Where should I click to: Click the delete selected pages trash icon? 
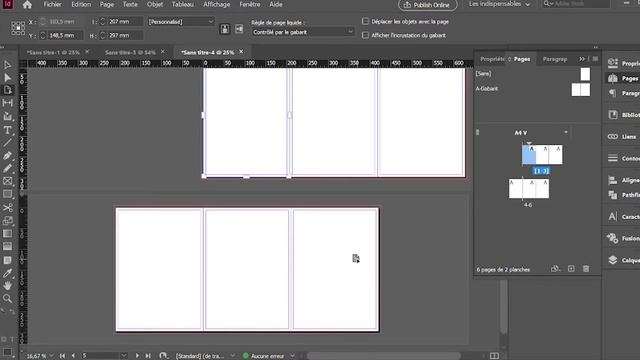point(586,269)
